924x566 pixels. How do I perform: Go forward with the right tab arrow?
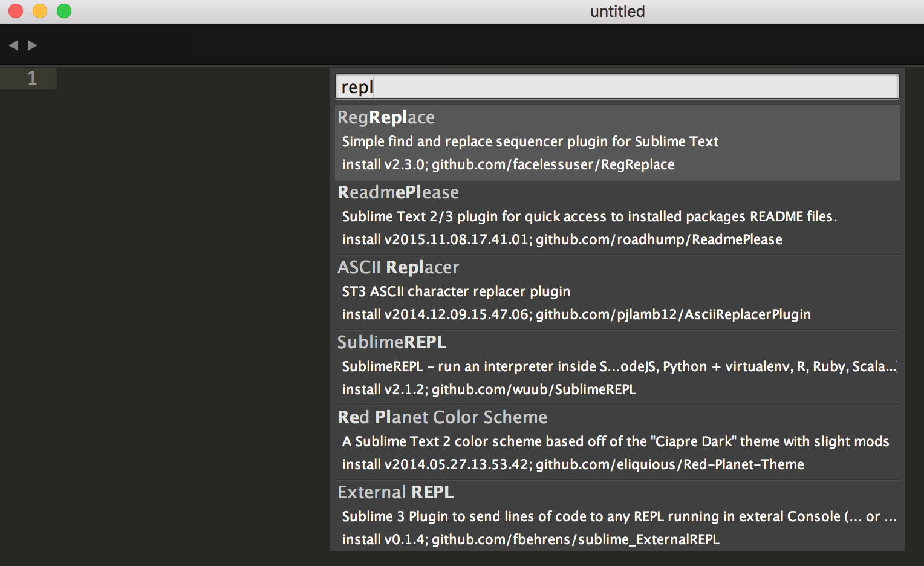click(33, 45)
